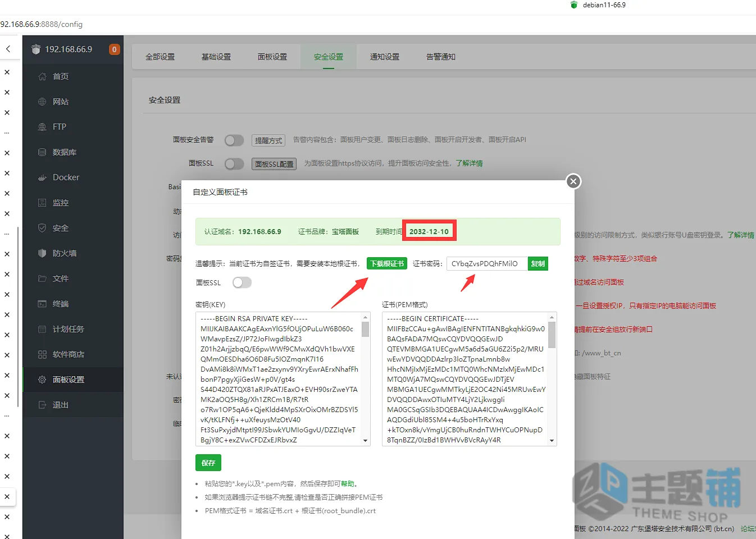Close the 自定义面板证书 dialog

(573, 181)
